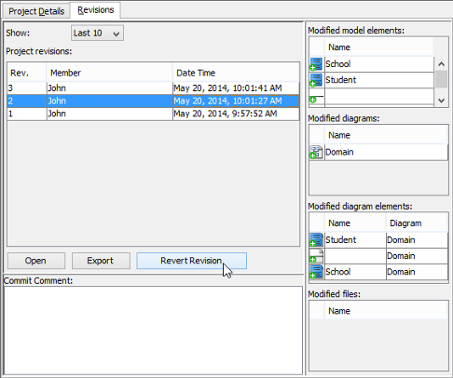The height and width of the screenshot is (378, 453).
Task: Switch to the Project Details tab
Action: (36, 11)
